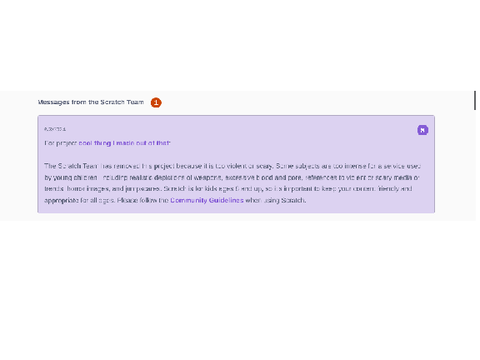Click the Messages from the Scratch Team heading
480x360 pixels.
pos(91,102)
